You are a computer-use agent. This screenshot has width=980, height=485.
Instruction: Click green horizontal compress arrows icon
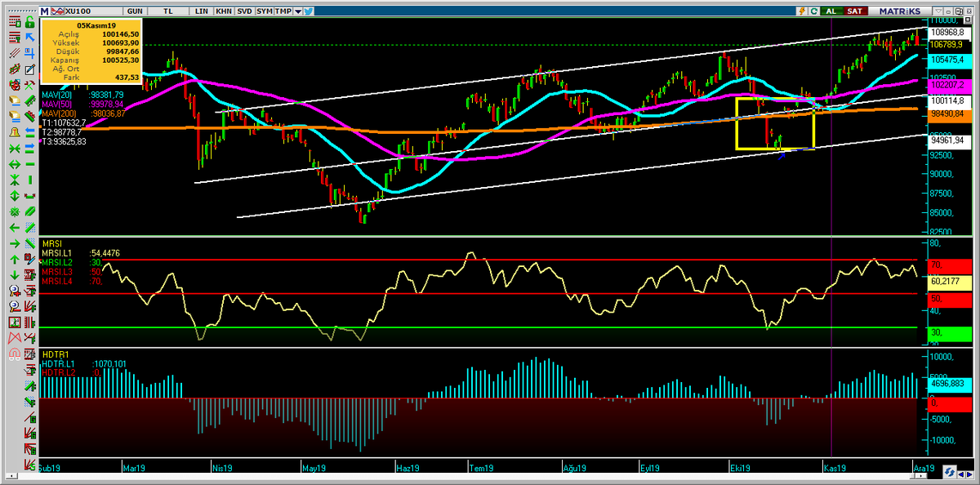[x=15, y=147]
